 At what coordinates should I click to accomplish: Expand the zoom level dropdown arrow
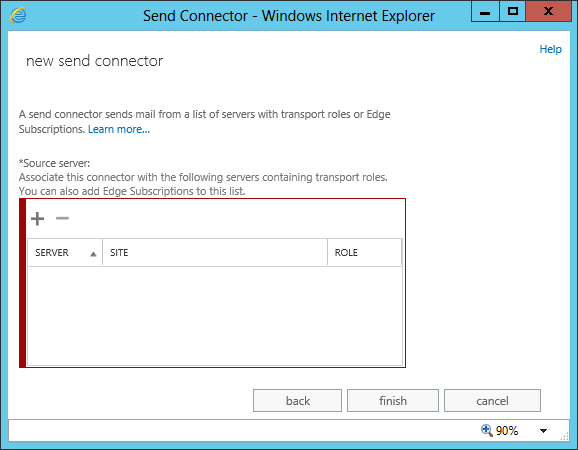(x=543, y=430)
